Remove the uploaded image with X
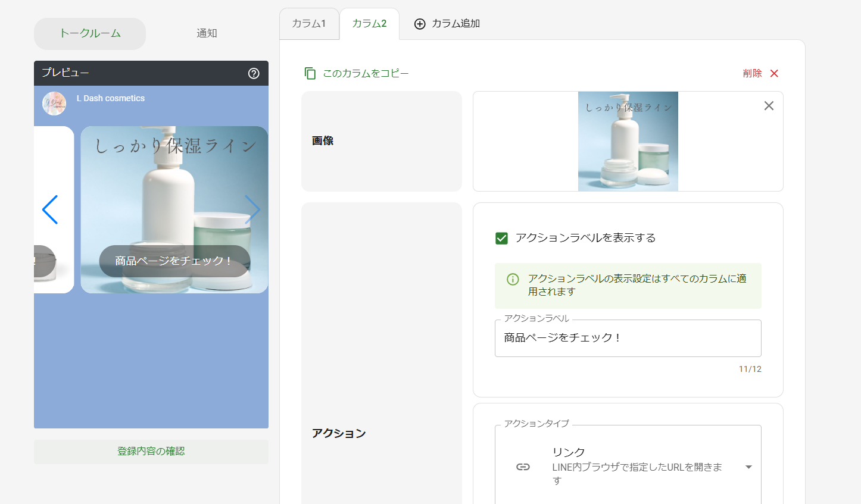The width and height of the screenshot is (861, 504). 769,106
